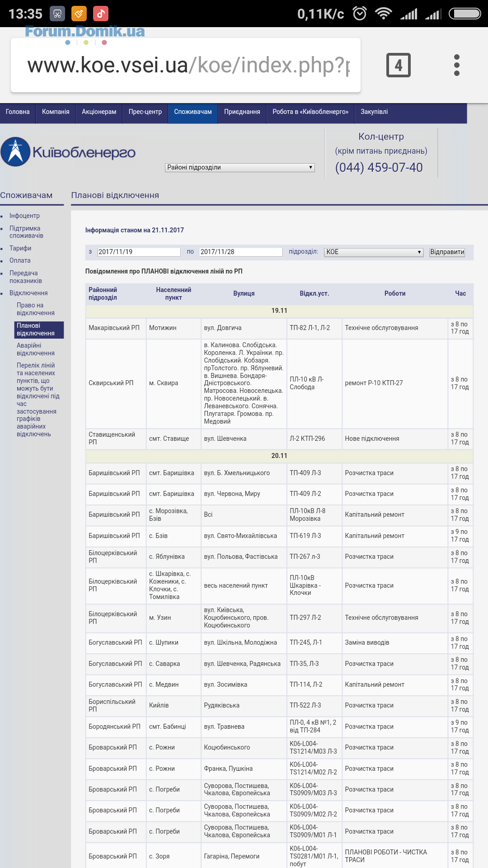488x868 pixels.
Task: Go to the Оплата sidebar link
Action: point(20,260)
